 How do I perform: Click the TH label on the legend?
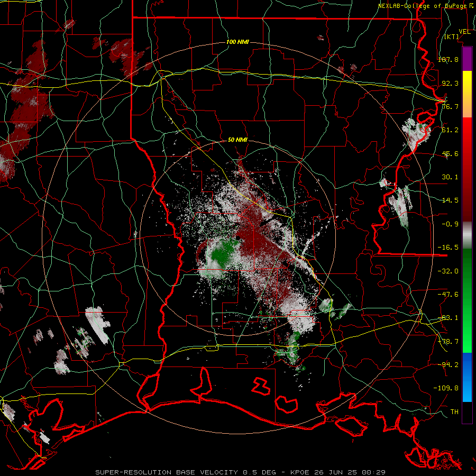coord(454,411)
